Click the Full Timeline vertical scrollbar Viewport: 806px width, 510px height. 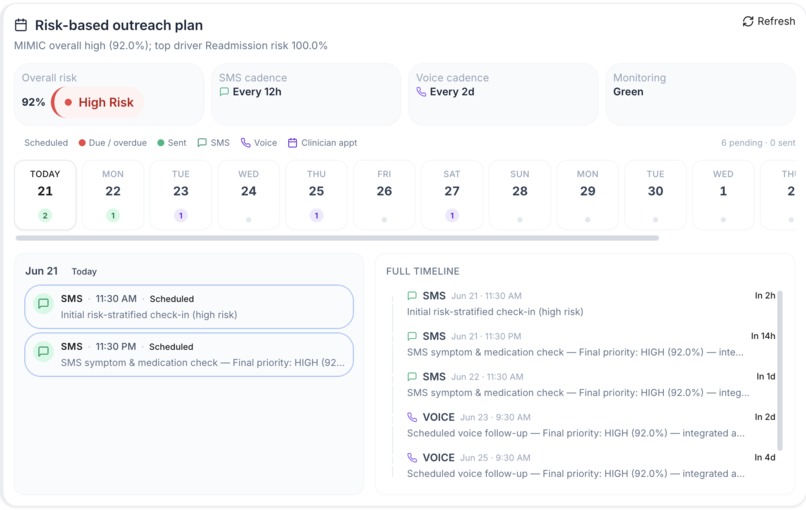[780, 370]
